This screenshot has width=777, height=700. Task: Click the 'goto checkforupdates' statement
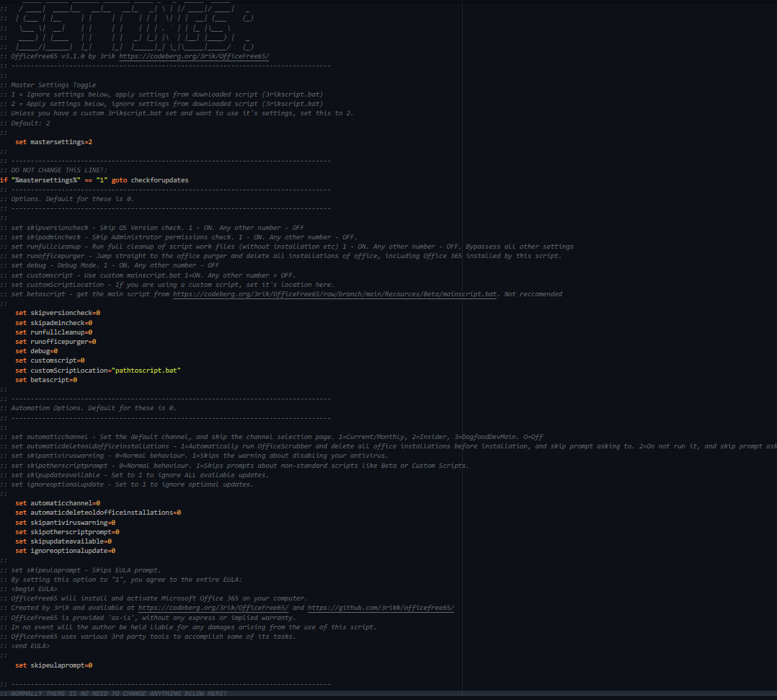150,180
